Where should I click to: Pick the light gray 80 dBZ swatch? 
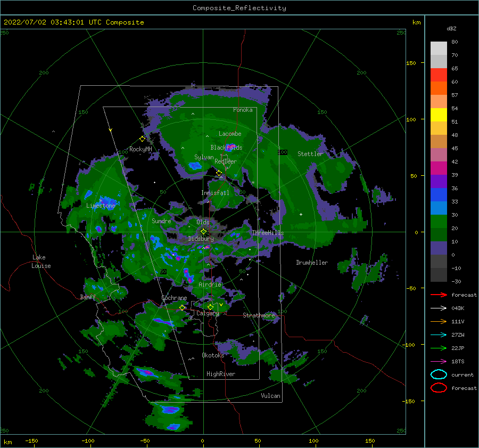click(x=439, y=48)
